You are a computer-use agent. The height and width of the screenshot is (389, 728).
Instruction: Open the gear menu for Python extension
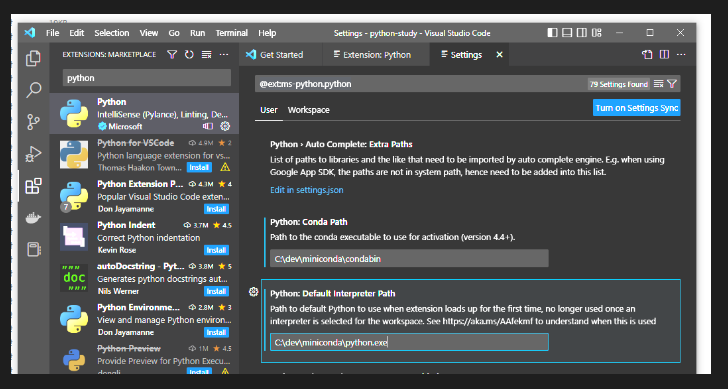click(225, 126)
